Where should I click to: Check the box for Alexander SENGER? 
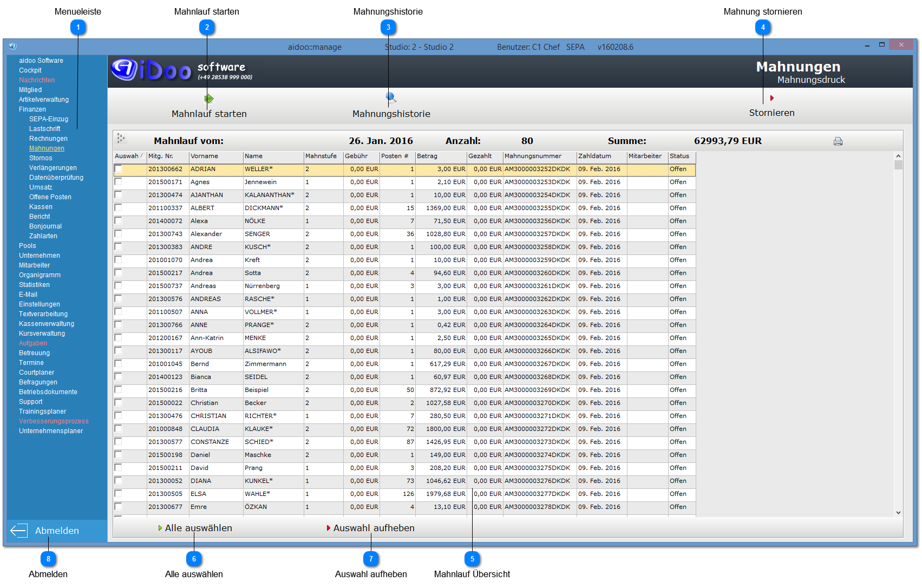point(119,234)
